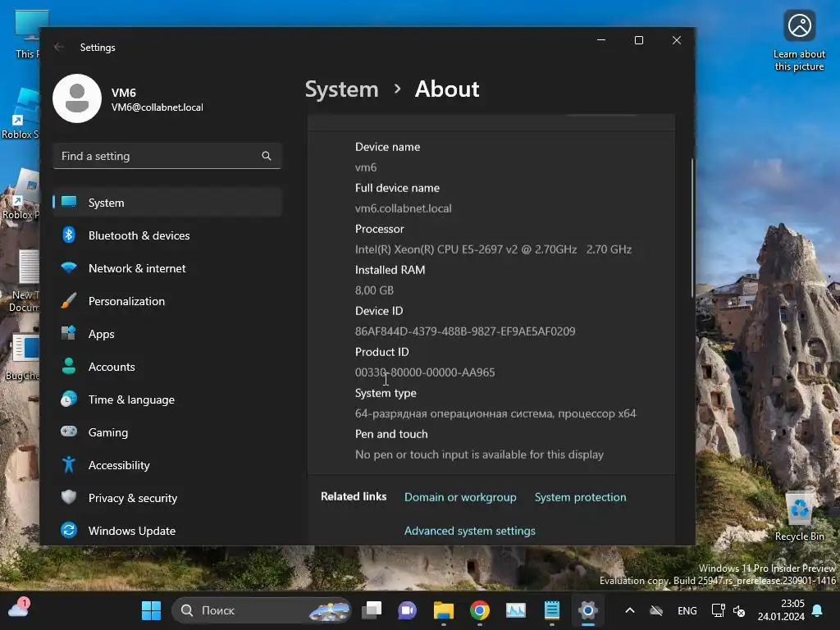840x630 pixels.
Task: Select Apps in the sidebar
Action: [x=167, y=334]
